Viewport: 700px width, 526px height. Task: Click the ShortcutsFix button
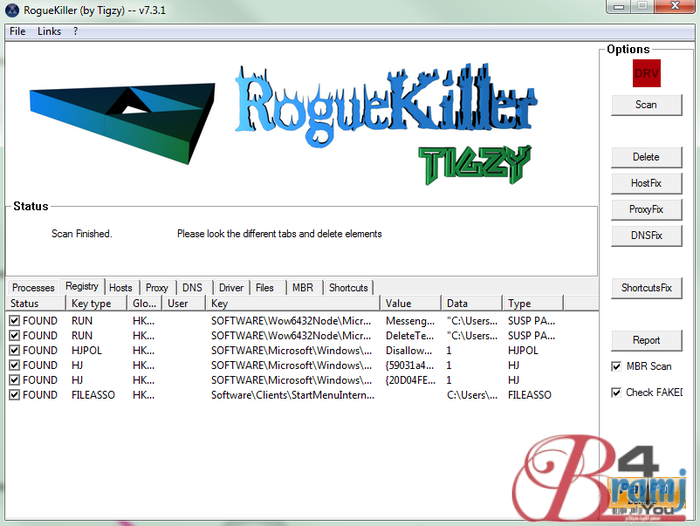click(x=646, y=288)
